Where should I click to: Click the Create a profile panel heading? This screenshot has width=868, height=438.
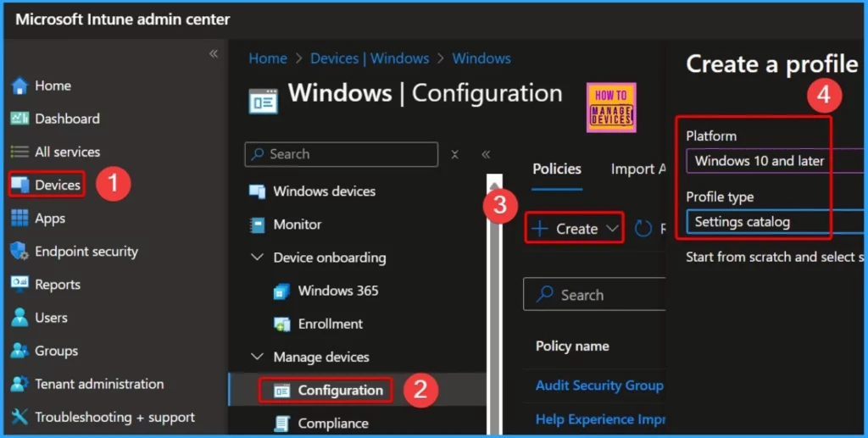point(772,64)
